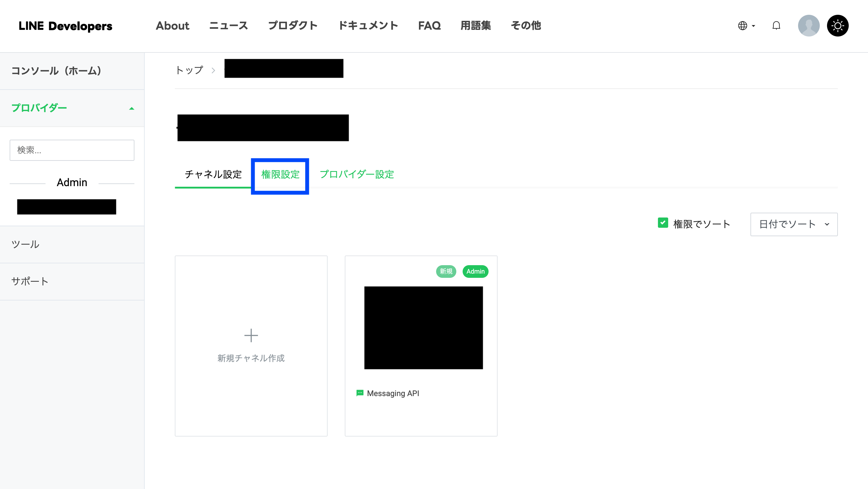
Task: Open the プロバイダー設定 tab
Action: (x=357, y=174)
